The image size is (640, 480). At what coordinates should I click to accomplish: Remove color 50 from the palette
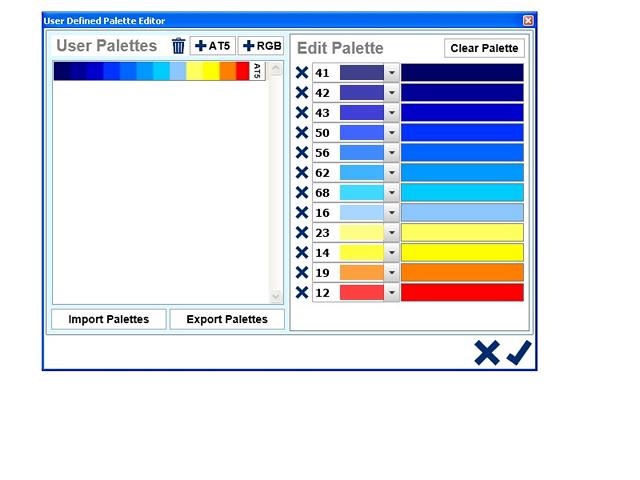click(x=302, y=132)
